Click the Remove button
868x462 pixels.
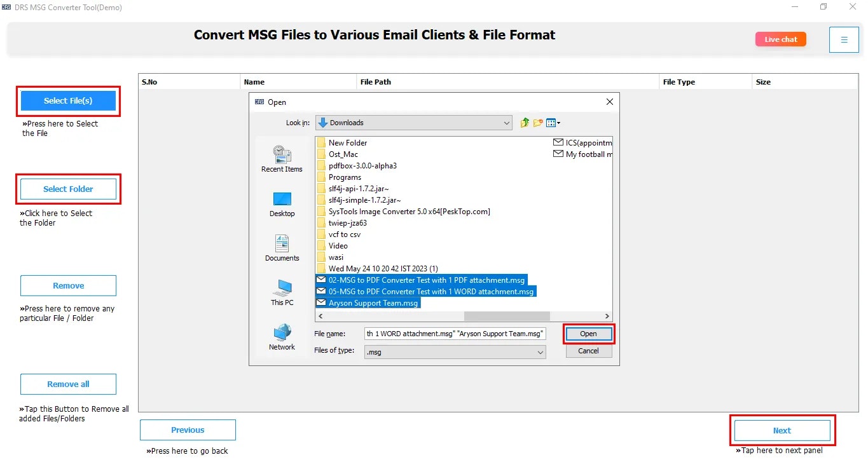point(68,285)
